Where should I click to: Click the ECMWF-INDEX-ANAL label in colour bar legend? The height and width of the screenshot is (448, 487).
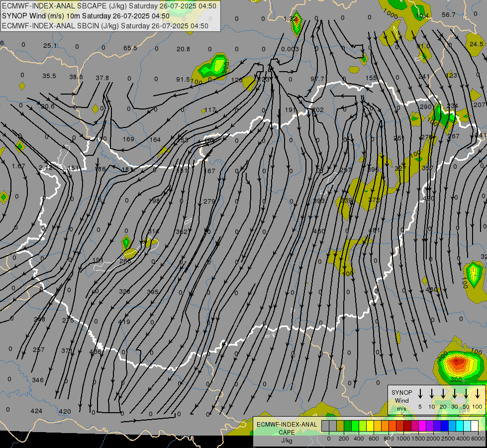[287, 425]
